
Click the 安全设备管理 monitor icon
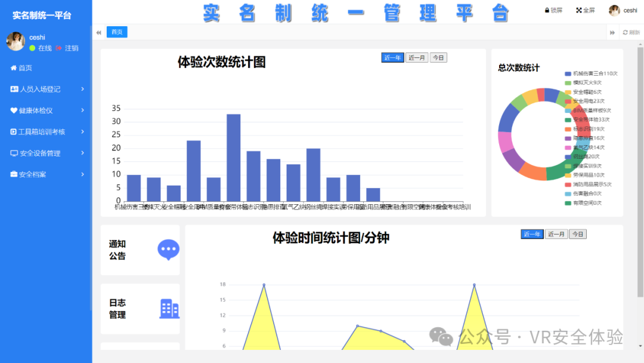click(x=13, y=153)
